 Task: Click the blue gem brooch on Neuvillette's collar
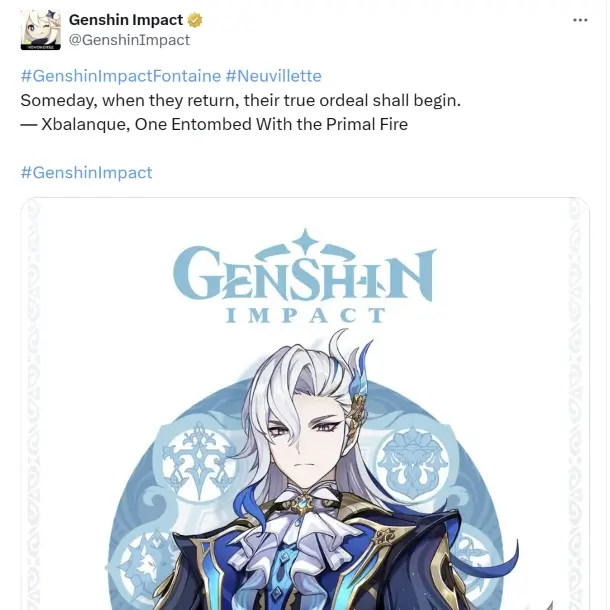[x=301, y=503]
